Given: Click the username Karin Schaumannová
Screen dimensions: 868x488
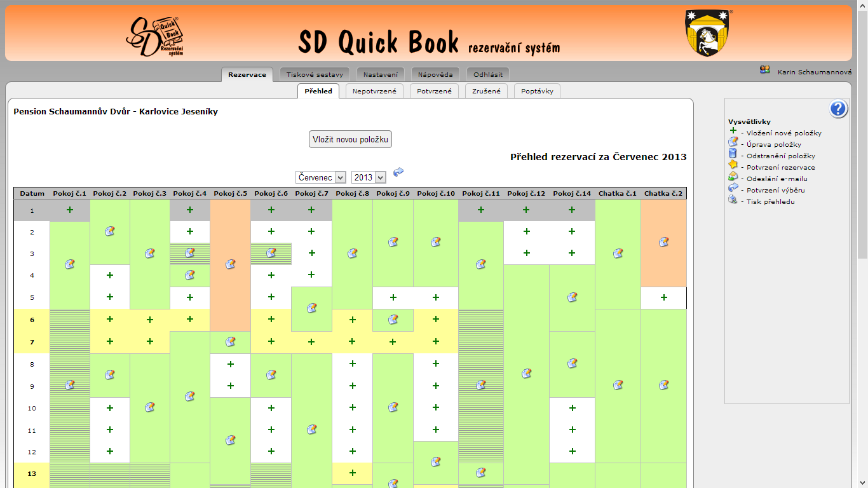Looking at the screenshot, I should click(x=814, y=72).
